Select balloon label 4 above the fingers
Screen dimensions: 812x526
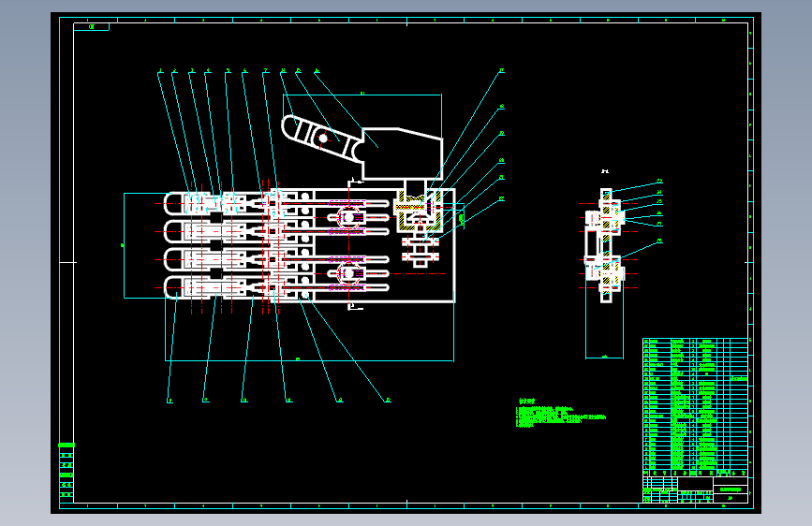208,71
